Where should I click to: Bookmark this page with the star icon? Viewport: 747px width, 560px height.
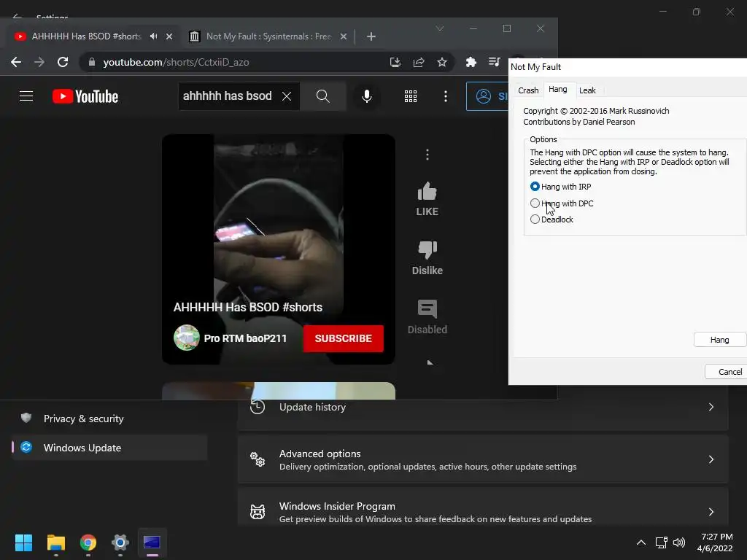tap(442, 62)
